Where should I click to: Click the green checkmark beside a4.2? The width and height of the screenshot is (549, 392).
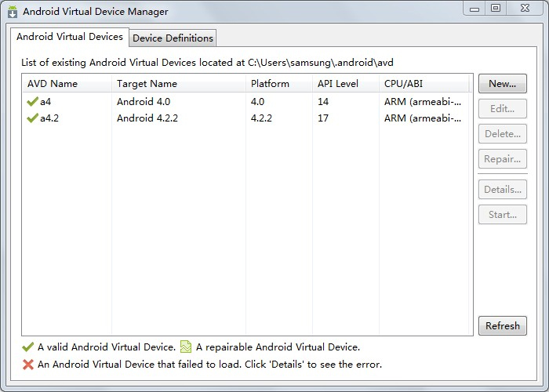click(32, 118)
